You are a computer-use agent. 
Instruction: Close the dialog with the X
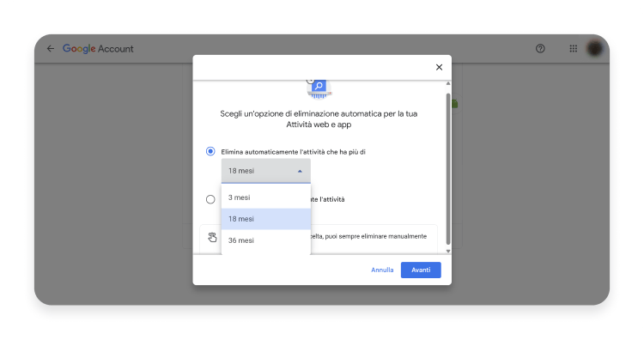click(439, 67)
